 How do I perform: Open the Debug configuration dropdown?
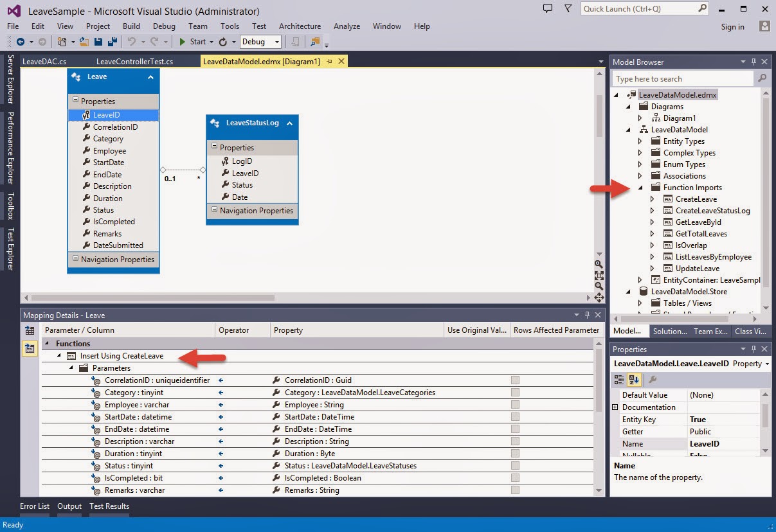[x=260, y=42]
